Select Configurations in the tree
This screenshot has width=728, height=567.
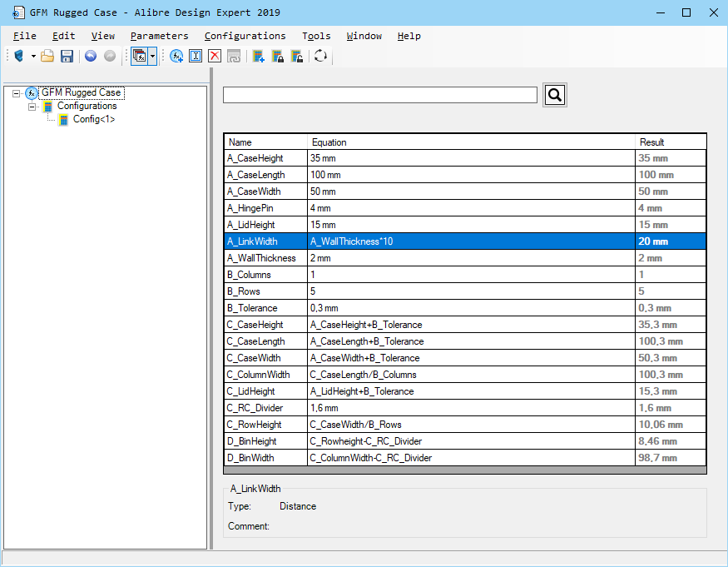87,106
